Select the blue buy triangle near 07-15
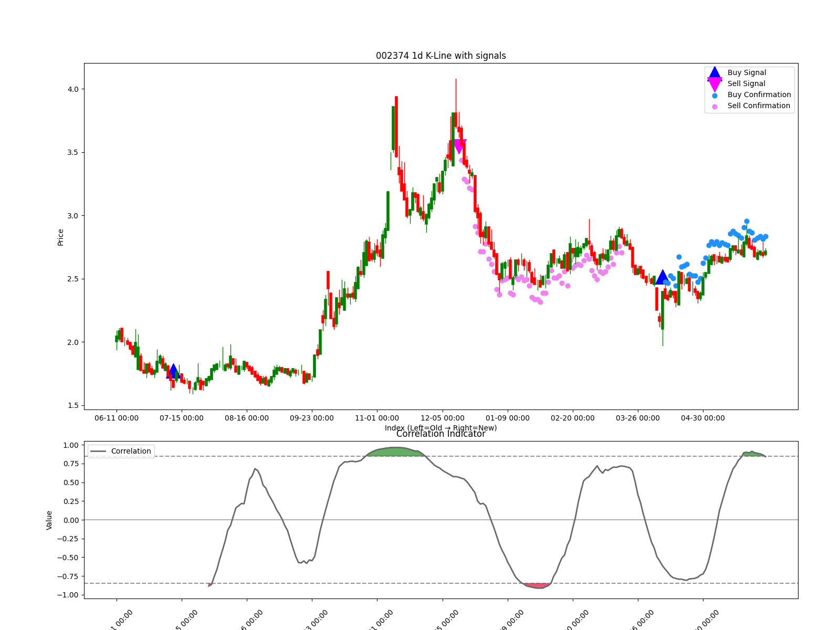 click(x=173, y=371)
